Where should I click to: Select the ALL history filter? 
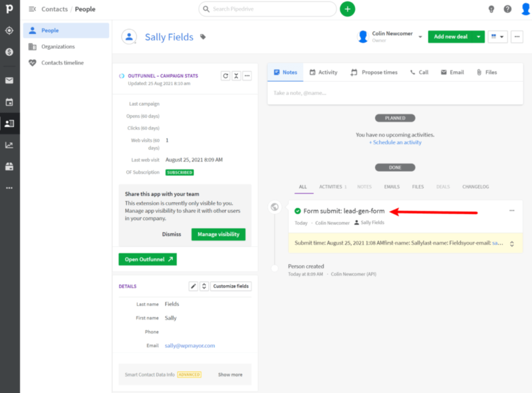tap(303, 187)
